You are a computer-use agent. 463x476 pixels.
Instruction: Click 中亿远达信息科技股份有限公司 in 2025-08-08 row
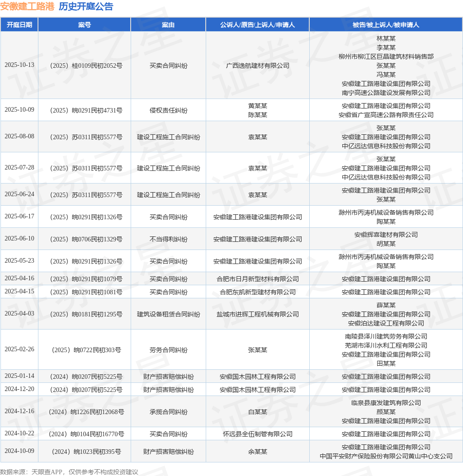386,146
